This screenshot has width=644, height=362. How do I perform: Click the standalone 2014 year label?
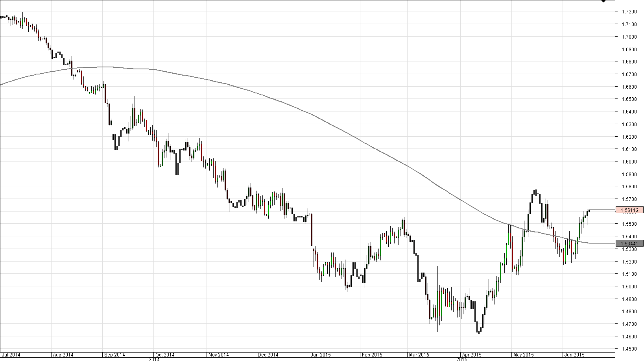(154, 360)
